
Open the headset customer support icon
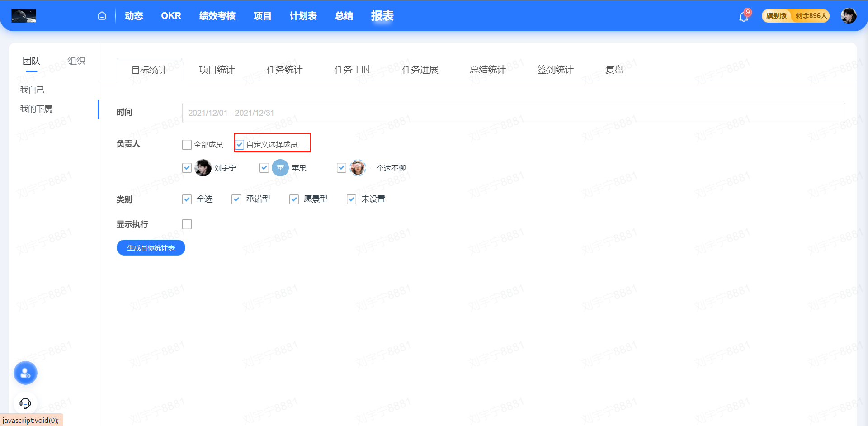(x=25, y=403)
